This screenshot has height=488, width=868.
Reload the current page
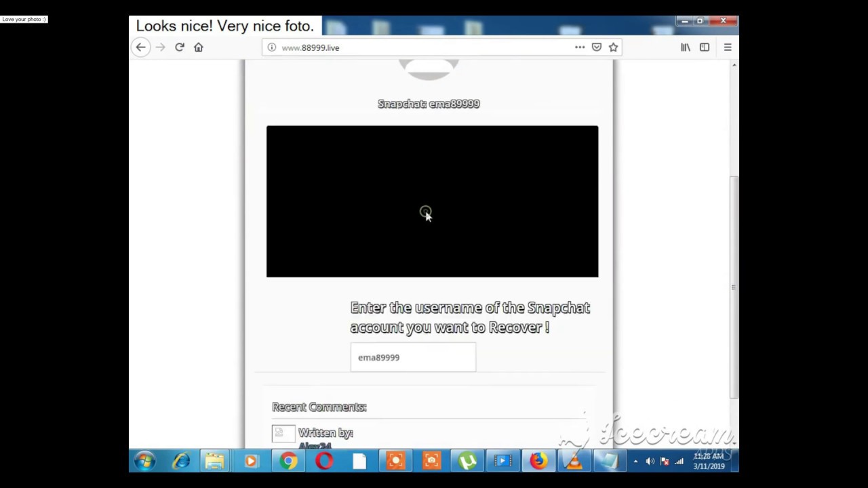point(180,47)
